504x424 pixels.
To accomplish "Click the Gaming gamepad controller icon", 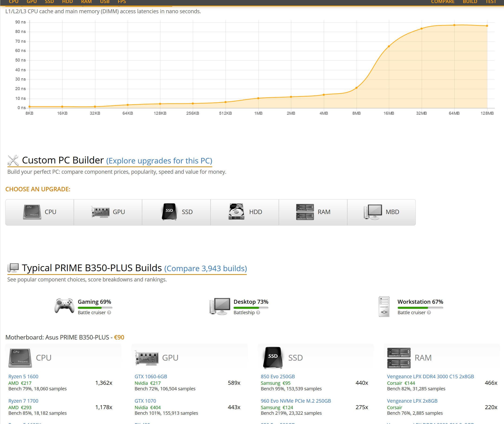I will pyautogui.click(x=64, y=306).
